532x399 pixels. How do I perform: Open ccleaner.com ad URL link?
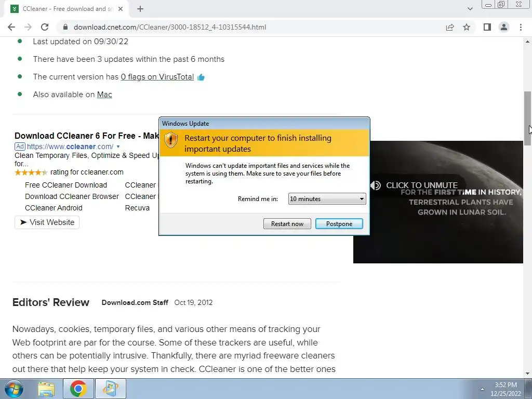70,147
